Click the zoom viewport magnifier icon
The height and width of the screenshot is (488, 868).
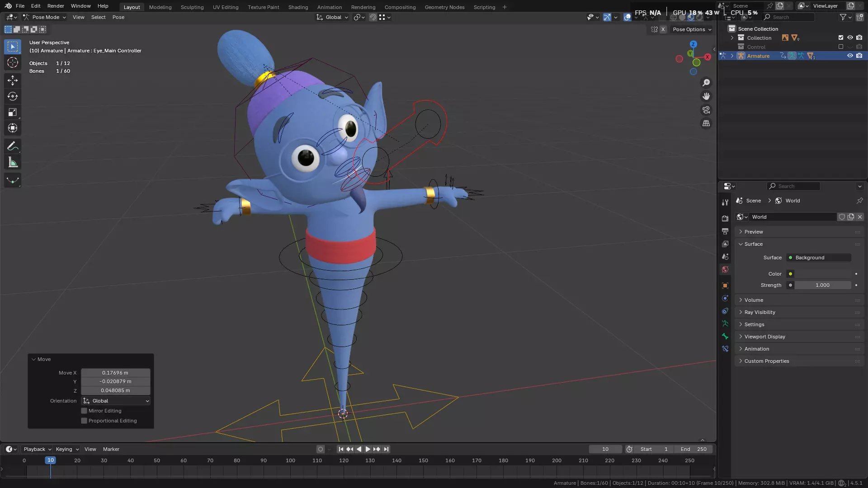706,83
